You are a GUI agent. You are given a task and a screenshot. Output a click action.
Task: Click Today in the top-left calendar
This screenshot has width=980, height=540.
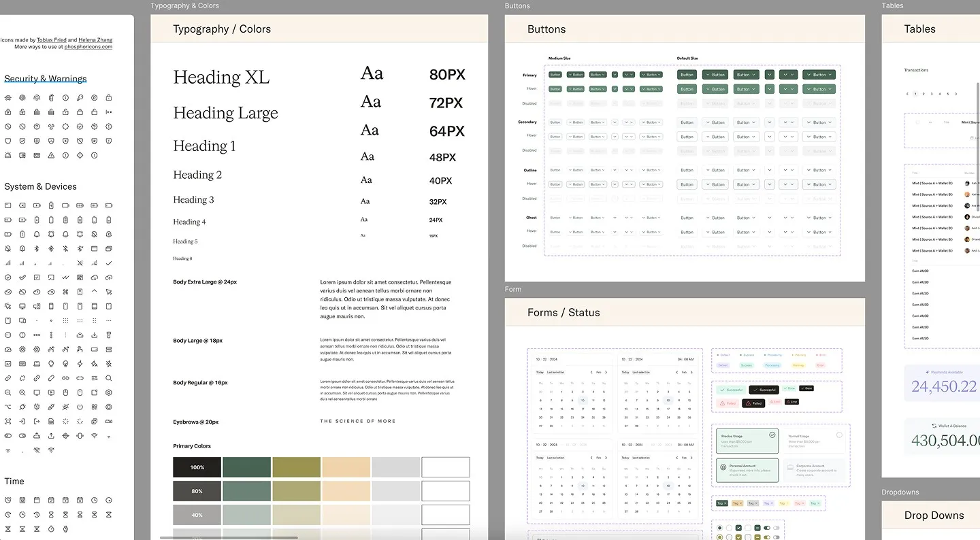tap(540, 372)
